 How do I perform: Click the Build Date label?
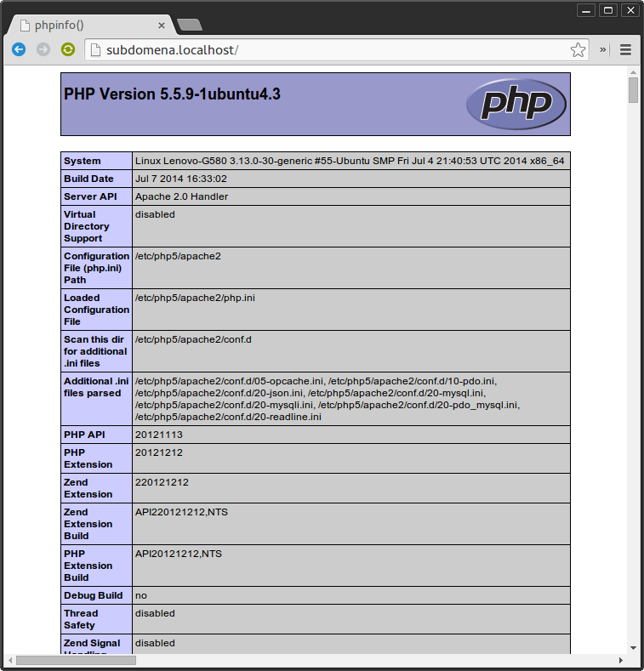click(x=88, y=179)
